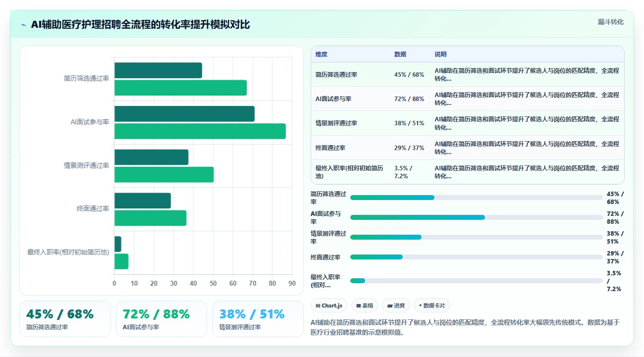Click the dark bar for AI面试参与率
Image resolution: width=644 pixels, height=357 pixels.
184,114
